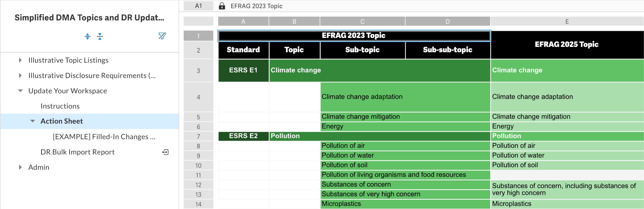Click the collapse all outline icon
The width and height of the screenshot is (644, 209).
100,36
